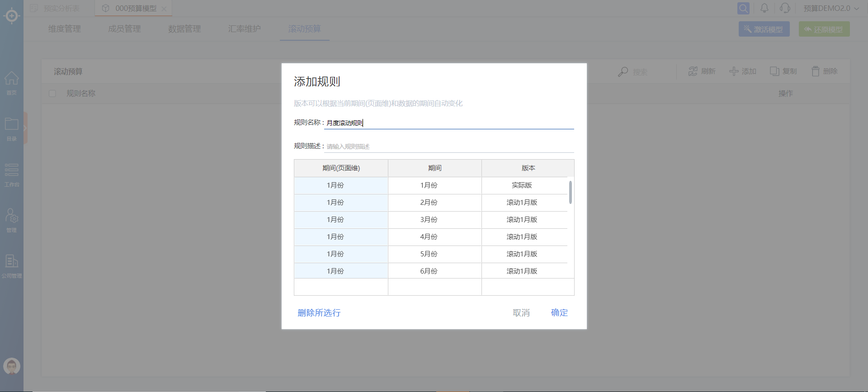The height and width of the screenshot is (392, 868).
Task: Click the user management icon in sidebar
Action: 12,216
